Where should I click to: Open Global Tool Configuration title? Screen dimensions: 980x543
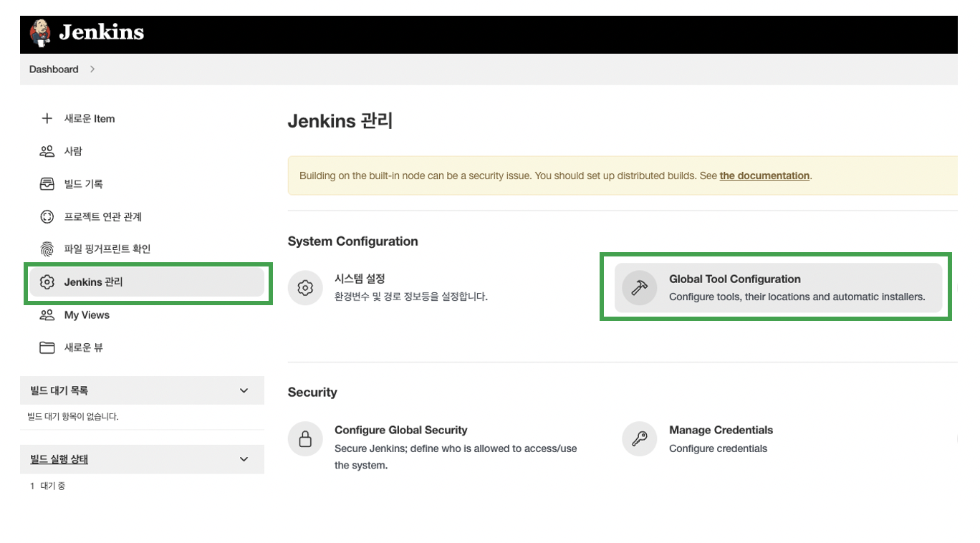pyautogui.click(x=735, y=279)
